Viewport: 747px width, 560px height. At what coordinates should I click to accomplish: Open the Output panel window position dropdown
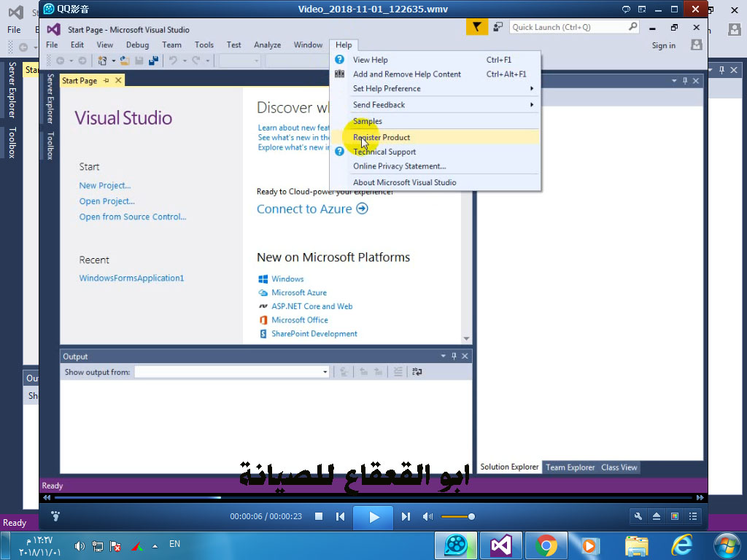pyautogui.click(x=443, y=356)
